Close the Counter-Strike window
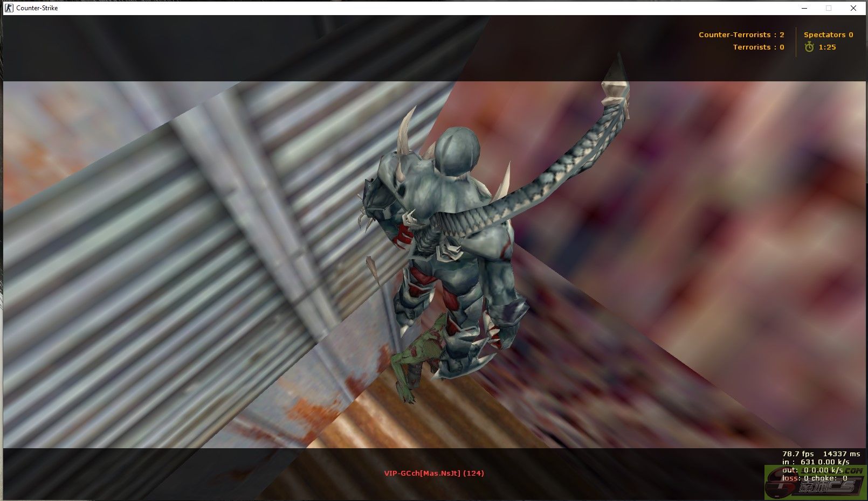 pos(853,8)
